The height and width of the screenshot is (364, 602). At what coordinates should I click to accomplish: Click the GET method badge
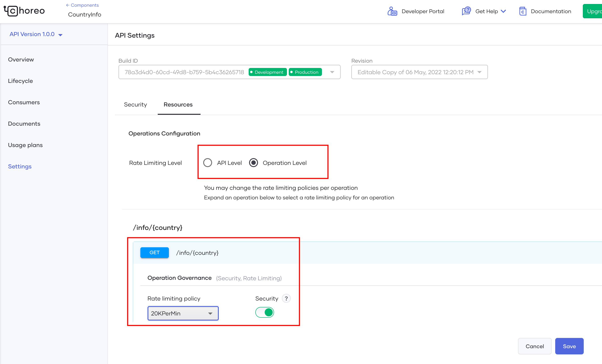pos(154,252)
